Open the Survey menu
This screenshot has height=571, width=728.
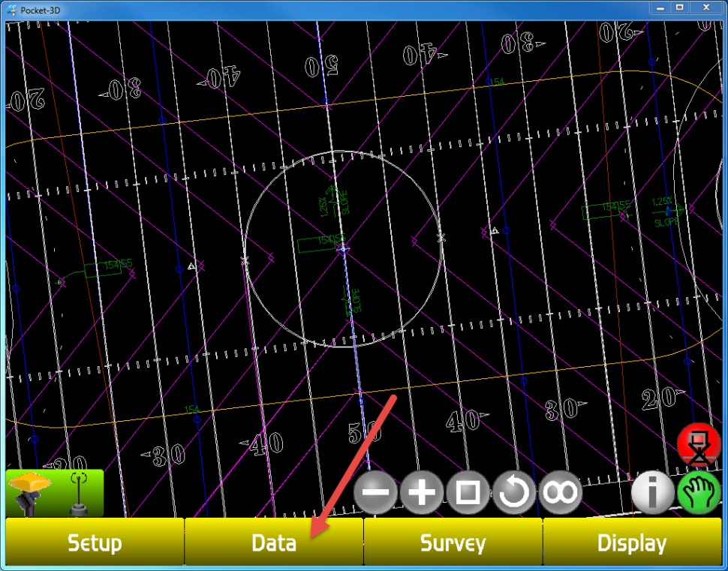coord(453,542)
